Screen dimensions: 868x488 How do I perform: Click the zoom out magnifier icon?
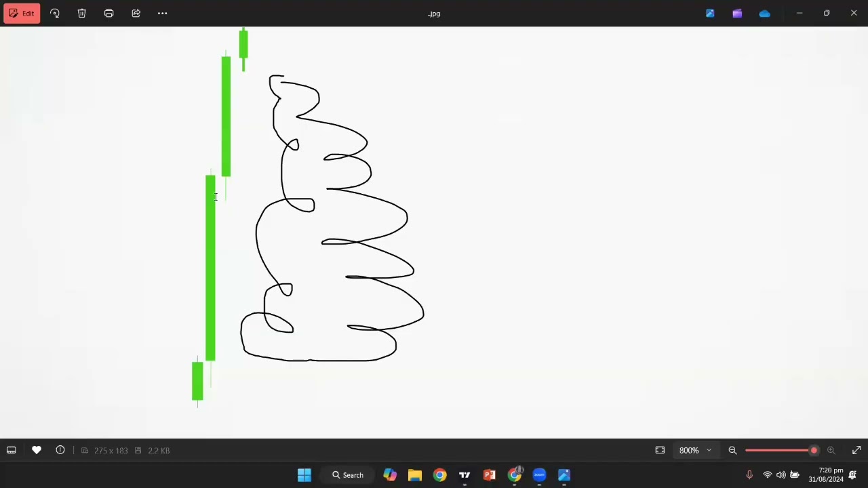point(732,450)
